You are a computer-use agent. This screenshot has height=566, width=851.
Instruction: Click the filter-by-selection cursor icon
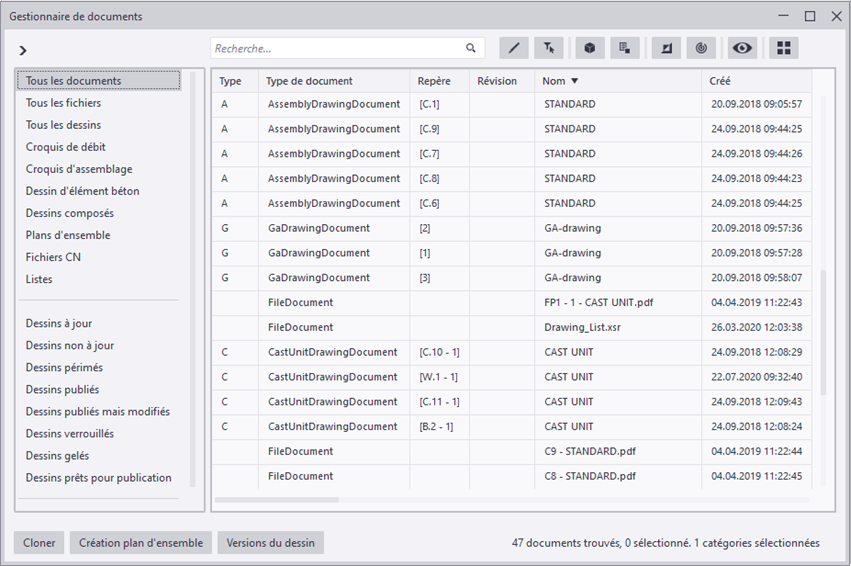coord(549,48)
